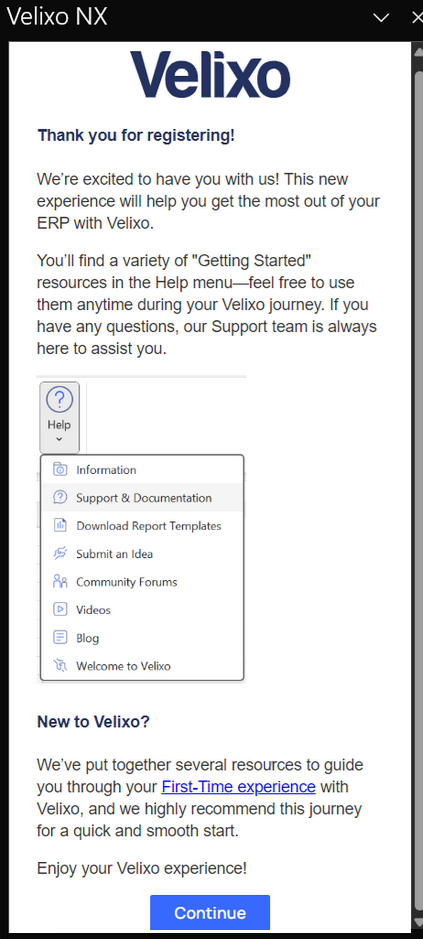
Task: Click the Welcome to Velixo icon
Action: tap(60, 666)
